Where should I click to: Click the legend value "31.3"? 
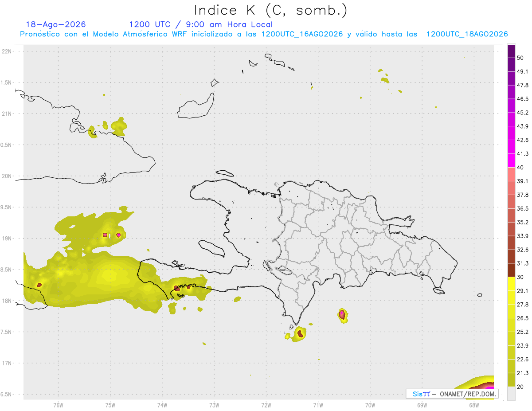click(x=522, y=263)
